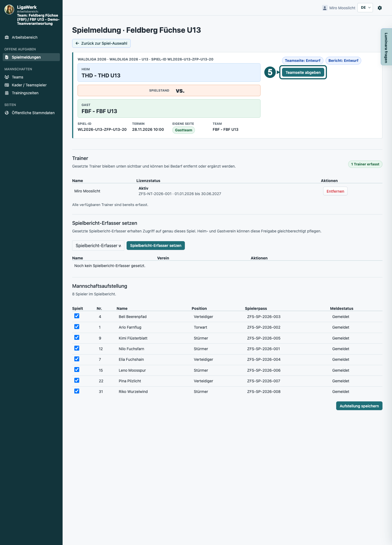
Task: Open settings gear icon in the top bar
Action: point(380,8)
